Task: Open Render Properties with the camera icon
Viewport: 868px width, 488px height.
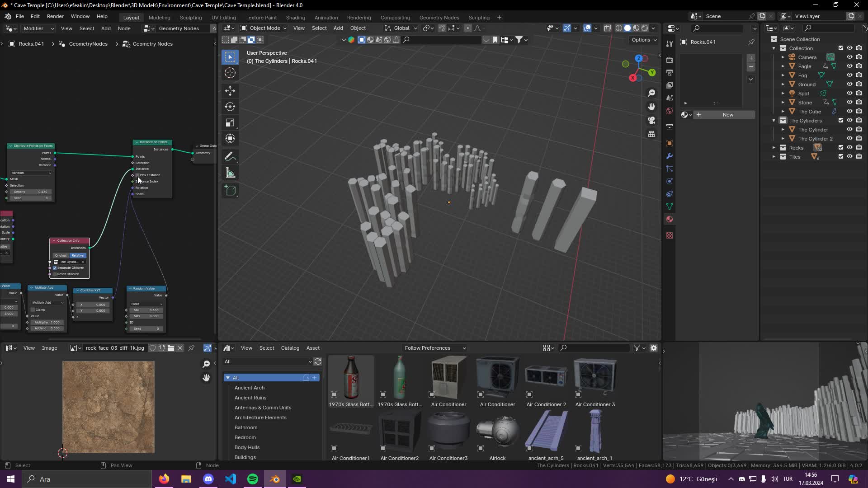Action: point(669,60)
